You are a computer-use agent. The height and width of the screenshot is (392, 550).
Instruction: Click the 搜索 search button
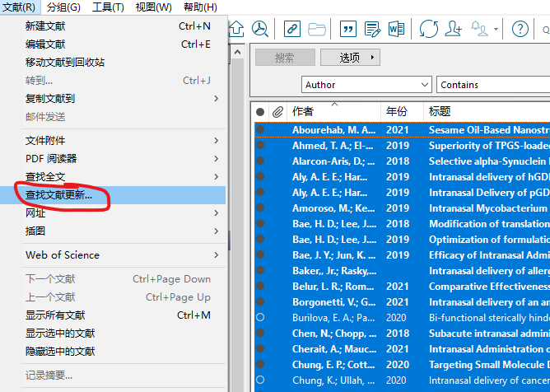pos(285,57)
